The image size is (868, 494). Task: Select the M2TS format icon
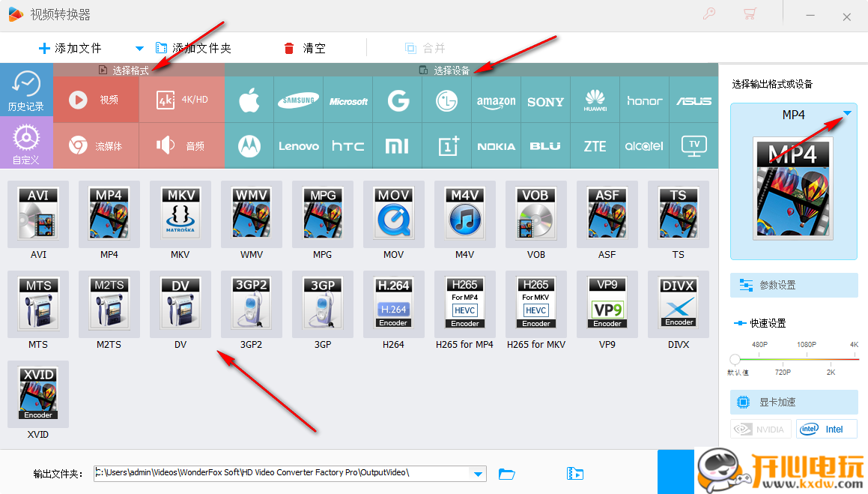109,304
